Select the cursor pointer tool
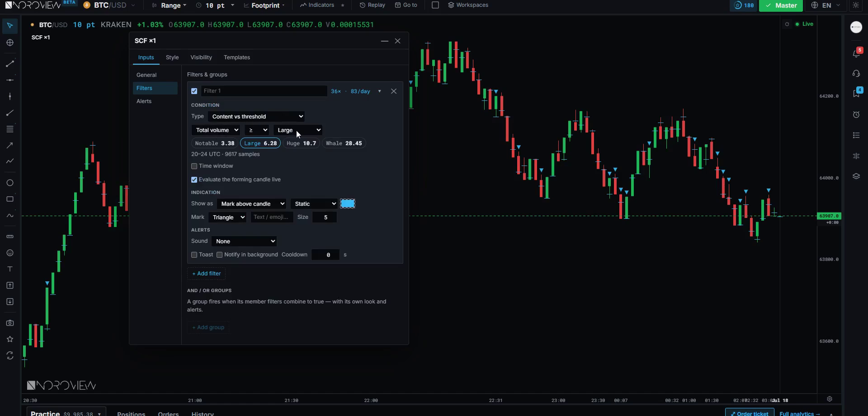 point(10,26)
